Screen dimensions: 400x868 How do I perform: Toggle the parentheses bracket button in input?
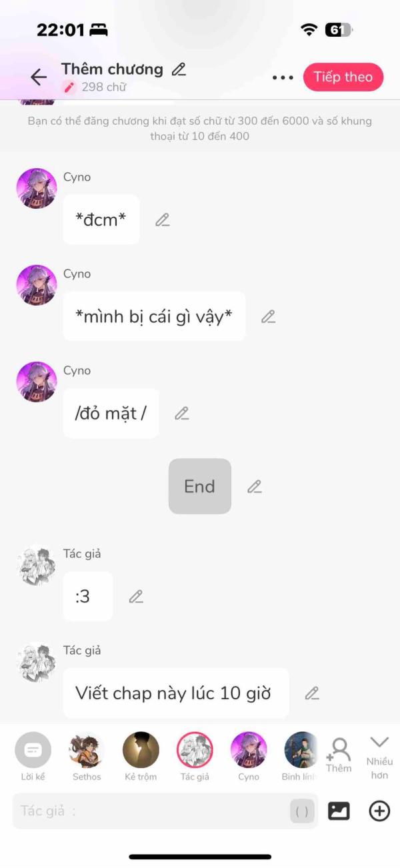coord(302,811)
